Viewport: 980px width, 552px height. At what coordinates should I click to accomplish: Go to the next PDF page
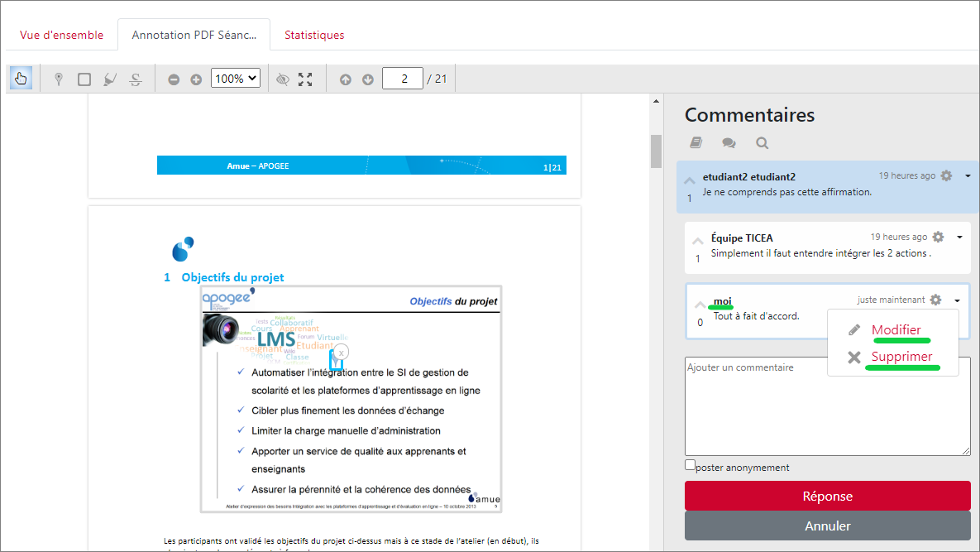coord(368,79)
